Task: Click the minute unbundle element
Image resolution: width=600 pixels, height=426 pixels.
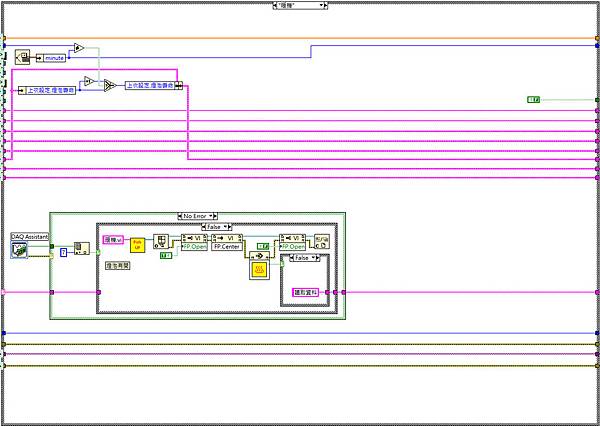Action: tap(51, 58)
